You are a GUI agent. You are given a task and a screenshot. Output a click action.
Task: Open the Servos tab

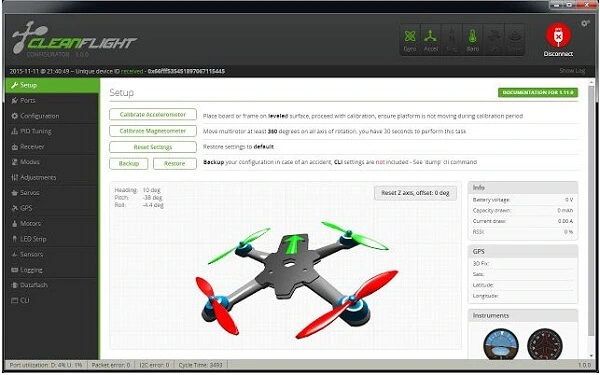(x=52, y=193)
